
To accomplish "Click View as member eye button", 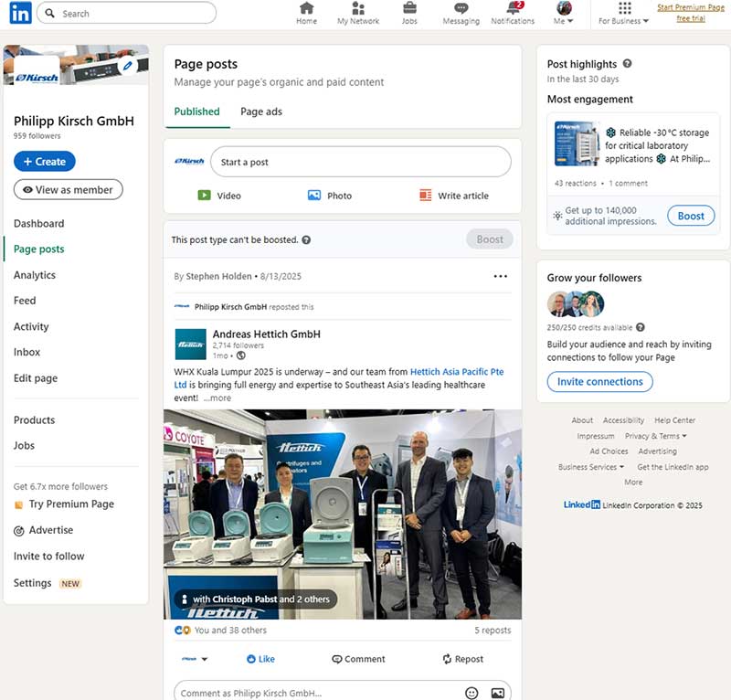I will 68,190.
